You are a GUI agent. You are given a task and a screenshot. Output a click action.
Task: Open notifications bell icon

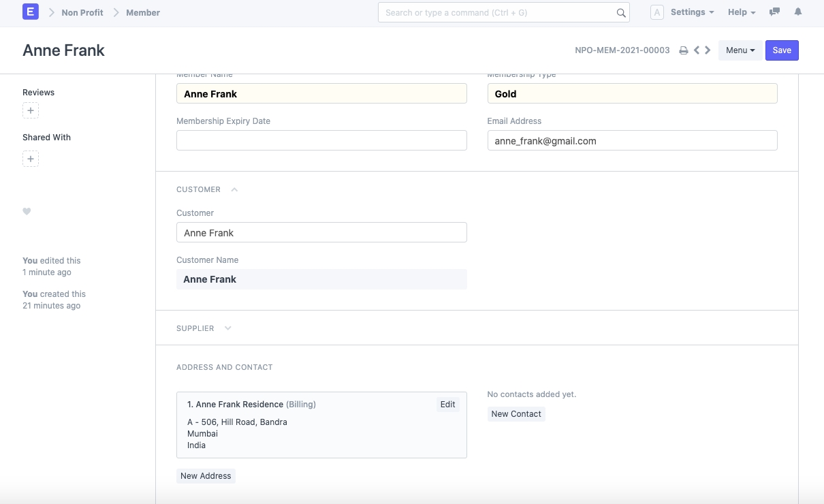click(798, 12)
